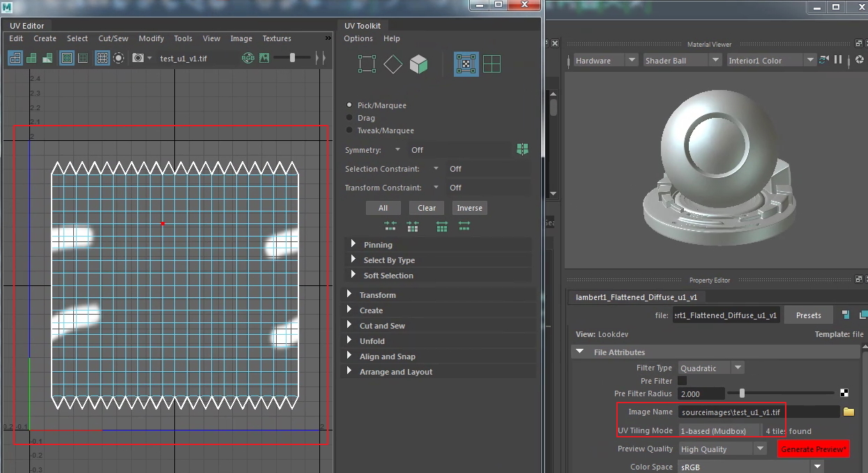Pause the Material Viewer rendering
The height and width of the screenshot is (473, 868).
[x=838, y=61]
